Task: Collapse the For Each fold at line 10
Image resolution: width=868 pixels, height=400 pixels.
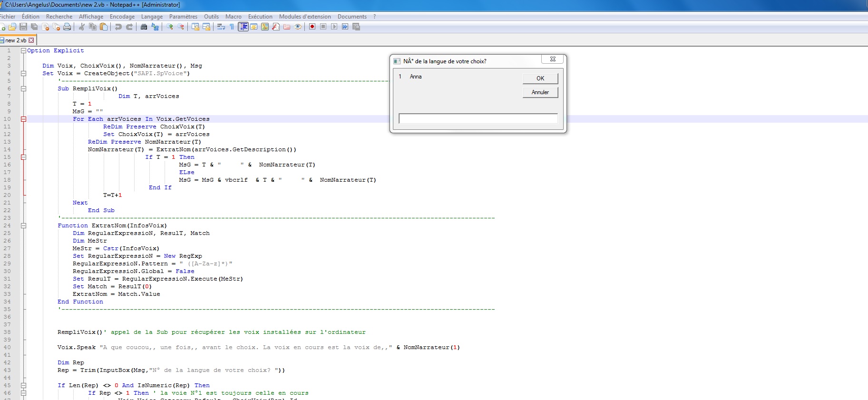Action: pyautogui.click(x=23, y=119)
